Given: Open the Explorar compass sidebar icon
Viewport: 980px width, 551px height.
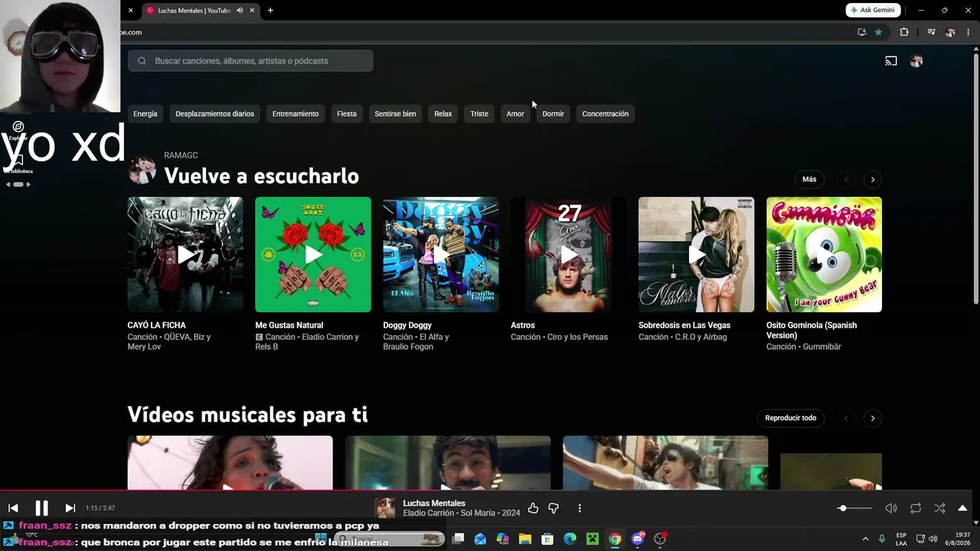Looking at the screenshot, I should 18,126.
